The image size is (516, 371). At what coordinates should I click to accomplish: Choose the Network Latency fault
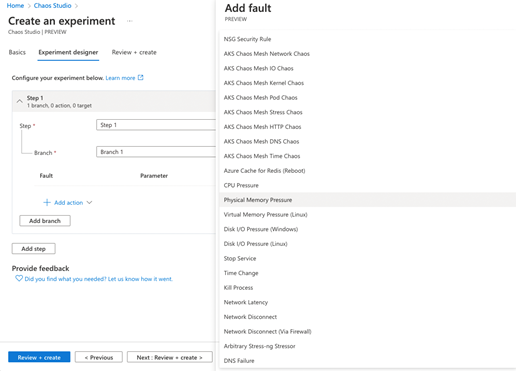tap(368, 302)
